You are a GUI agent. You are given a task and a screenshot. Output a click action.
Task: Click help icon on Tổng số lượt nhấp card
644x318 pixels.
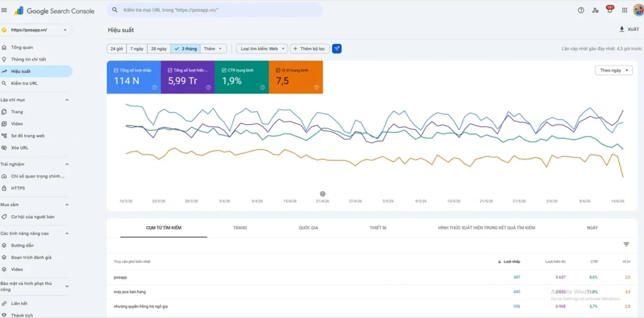click(155, 87)
